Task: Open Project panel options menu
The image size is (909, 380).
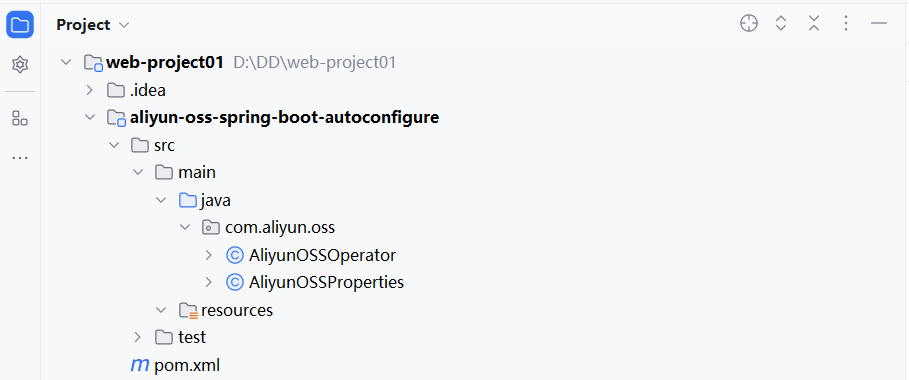Action: coord(846,24)
